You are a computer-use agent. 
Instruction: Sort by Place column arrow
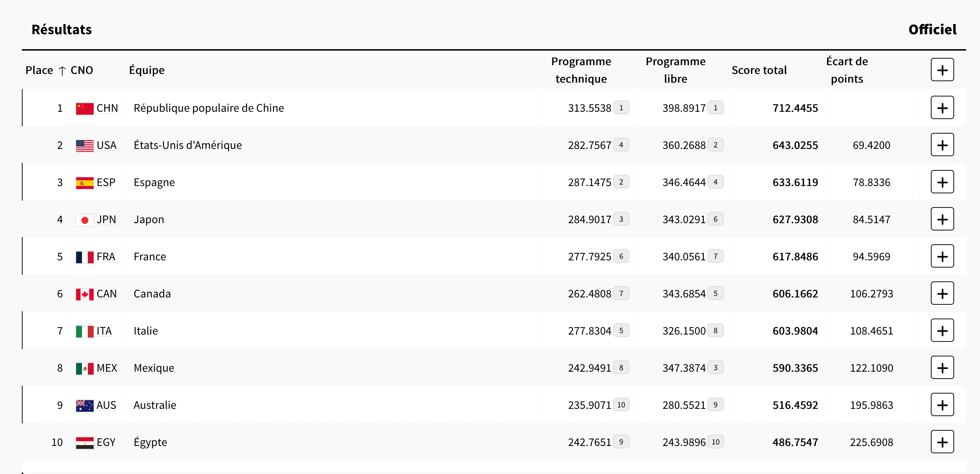(62, 71)
